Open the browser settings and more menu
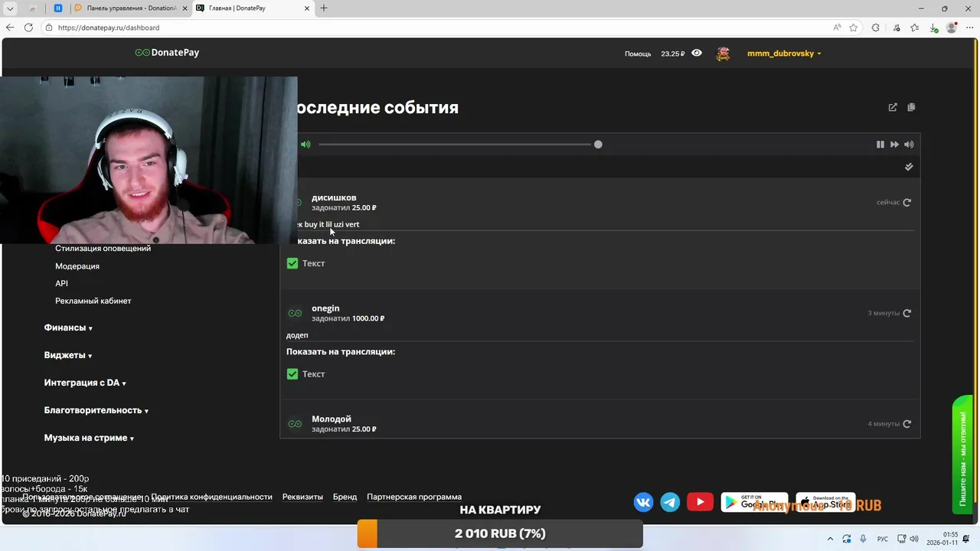This screenshot has width=980, height=551. point(970,28)
